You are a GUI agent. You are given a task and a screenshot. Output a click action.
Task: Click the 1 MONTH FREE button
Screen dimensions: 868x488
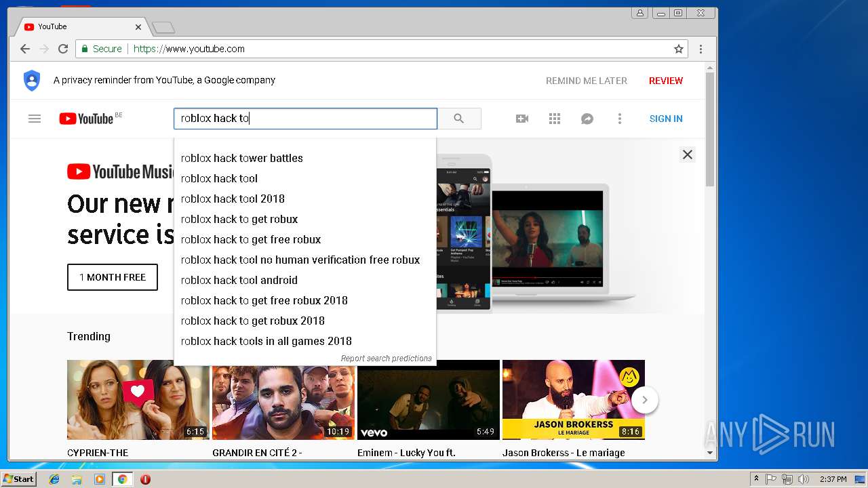[x=113, y=277]
